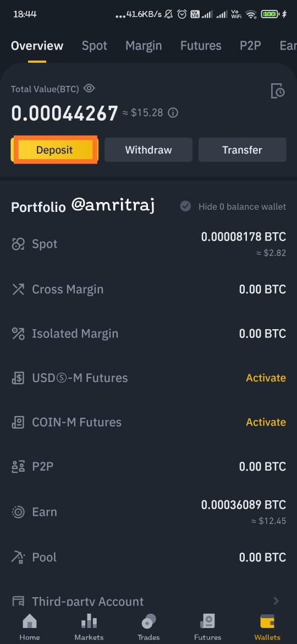
Task: Open Trades in bottom navigation
Action: click(x=148, y=627)
